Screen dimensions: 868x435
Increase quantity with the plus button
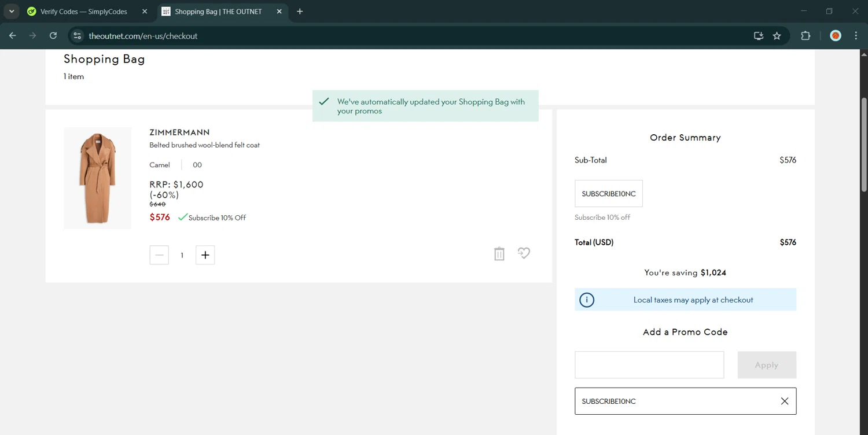[x=205, y=255]
